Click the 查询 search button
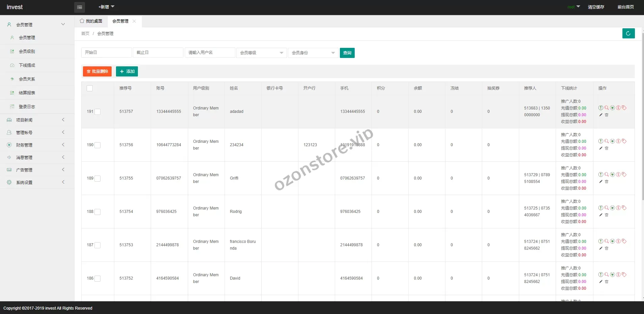 [x=347, y=53]
